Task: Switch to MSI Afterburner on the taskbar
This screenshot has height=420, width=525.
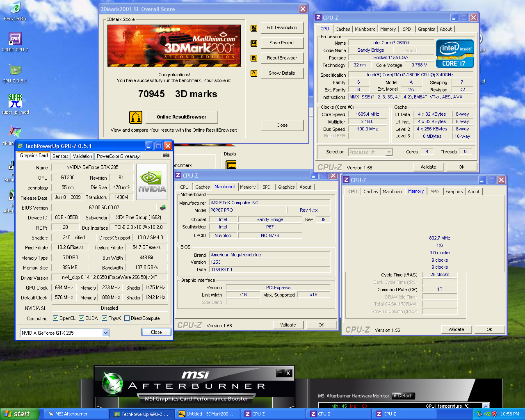Action: tap(75, 414)
